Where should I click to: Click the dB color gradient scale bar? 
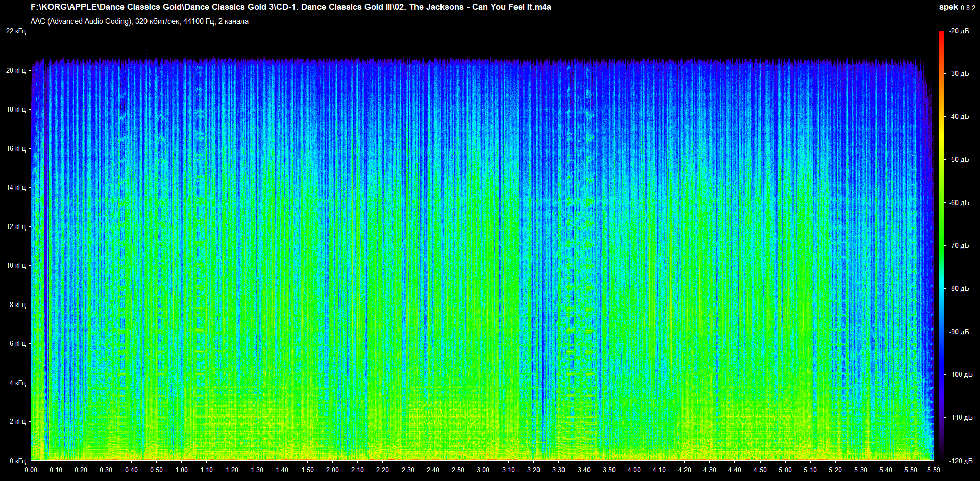(942, 246)
